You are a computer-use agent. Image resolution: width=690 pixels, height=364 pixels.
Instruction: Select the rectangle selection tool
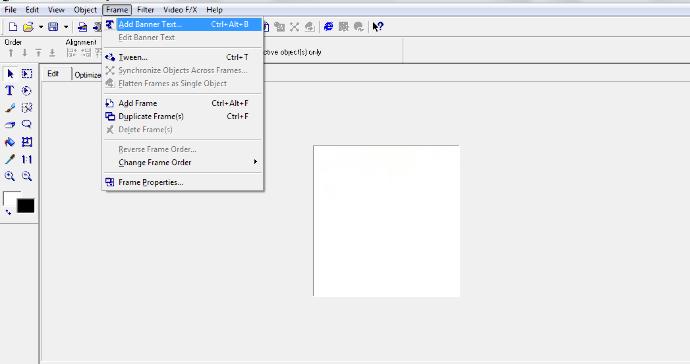coord(27,74)
